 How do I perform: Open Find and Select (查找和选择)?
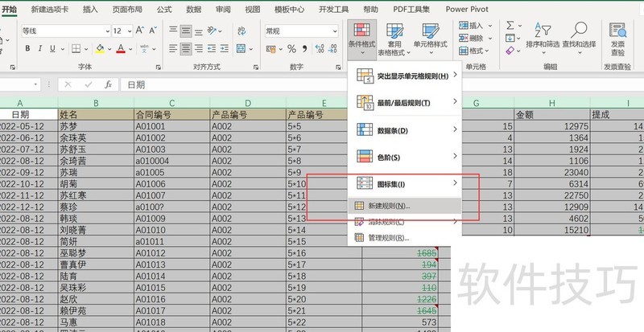click(x=579, y=35)
